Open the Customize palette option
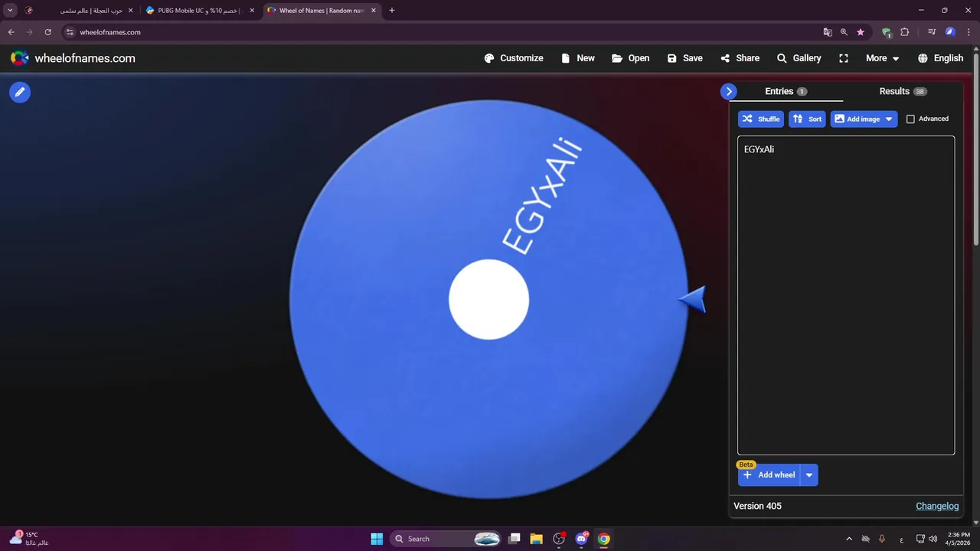 (514, 58)
